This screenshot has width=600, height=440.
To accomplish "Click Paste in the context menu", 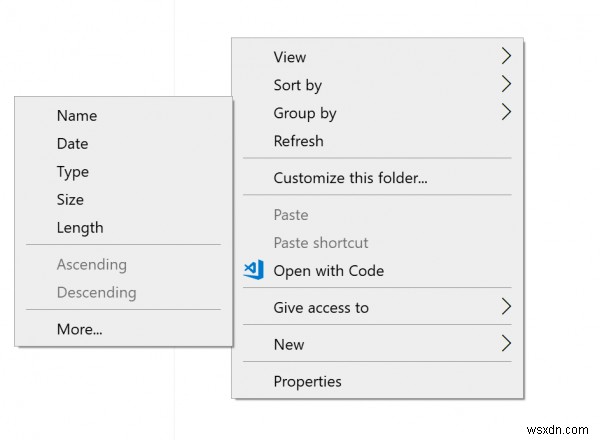I will coord(291,215).
